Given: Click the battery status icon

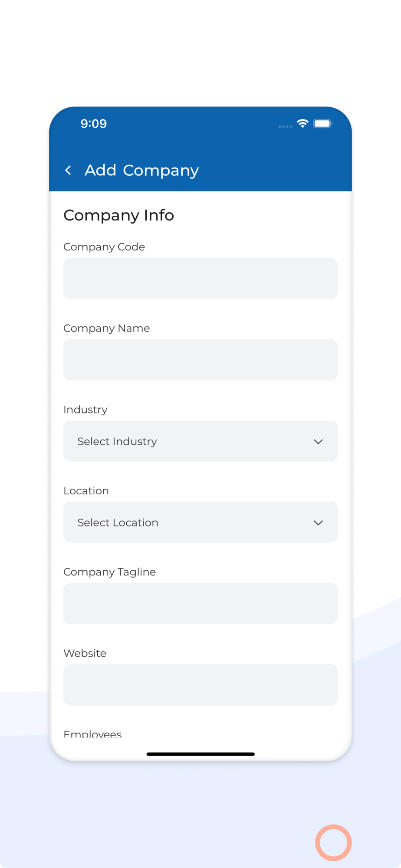Looking at the screenshot, I should [x=322, y=124].
